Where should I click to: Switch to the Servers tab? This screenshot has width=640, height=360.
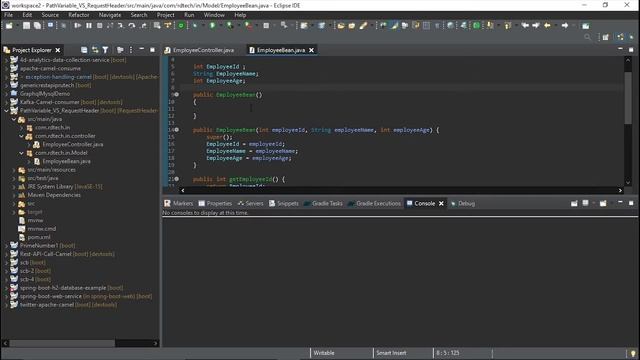251,203
